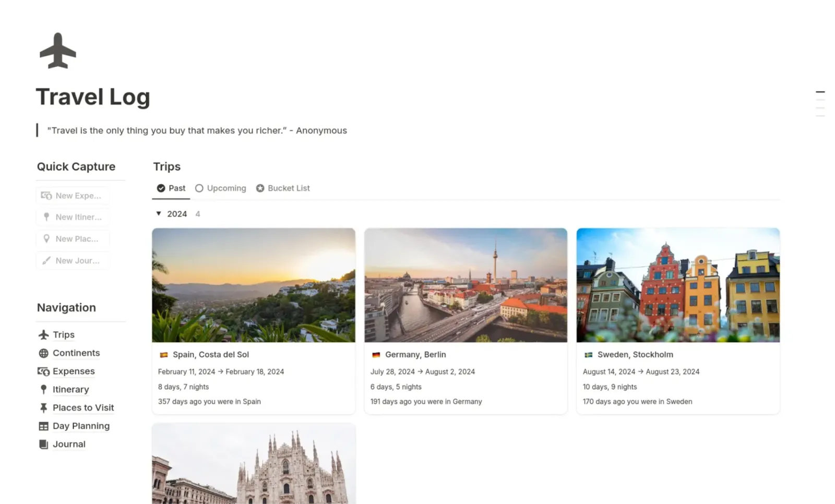
Task: Click the Day Planning table icon
Action: coord(44,426)
